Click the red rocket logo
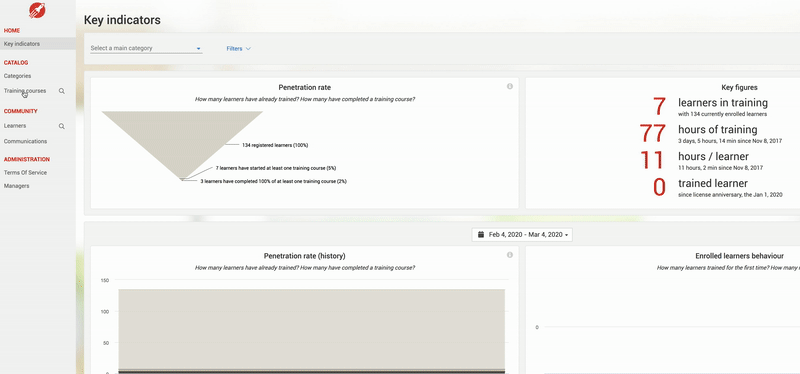 (37, 10)
